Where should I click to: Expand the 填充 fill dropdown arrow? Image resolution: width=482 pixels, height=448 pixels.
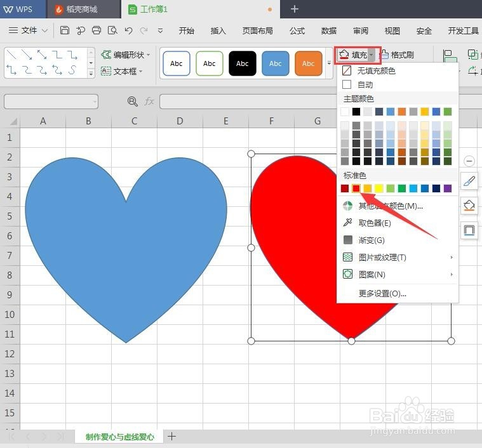click(x=372, y=55)
